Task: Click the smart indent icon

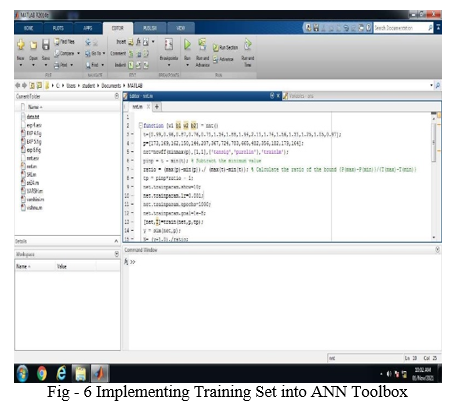Action: 131,65
